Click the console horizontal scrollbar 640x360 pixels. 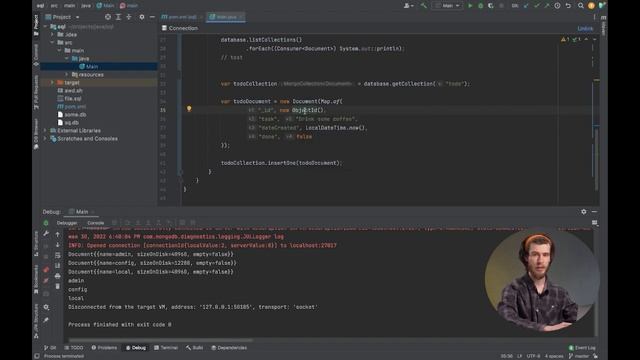[x=161, y=340]
